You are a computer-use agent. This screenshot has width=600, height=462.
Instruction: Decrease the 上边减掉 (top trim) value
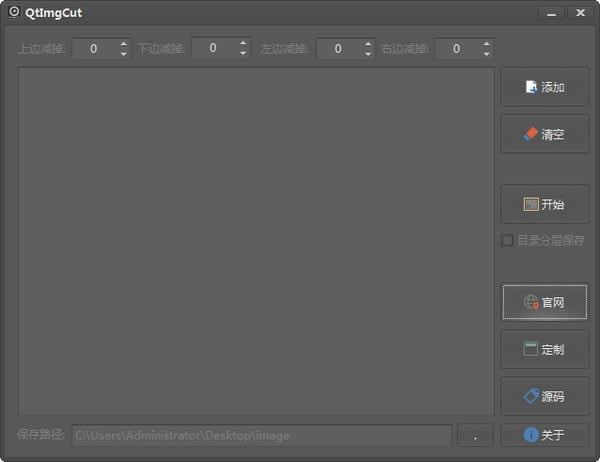click(124, 53)
